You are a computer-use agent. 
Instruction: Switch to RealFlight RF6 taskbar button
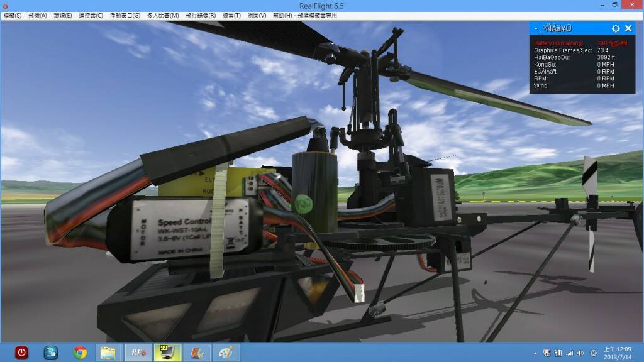(x=138, y=353)
